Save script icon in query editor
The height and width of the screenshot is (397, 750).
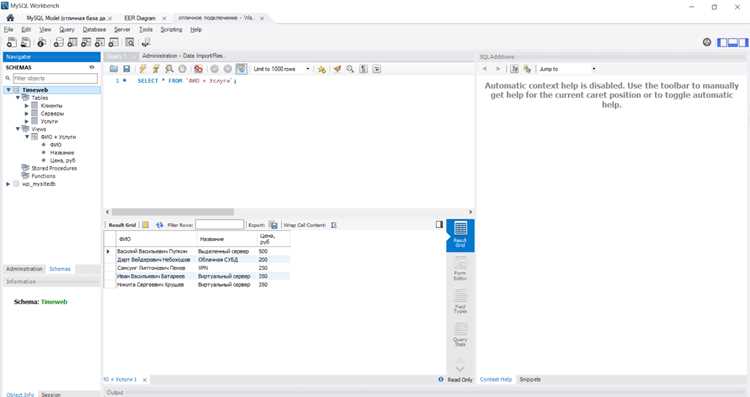[x=126, y=69]
